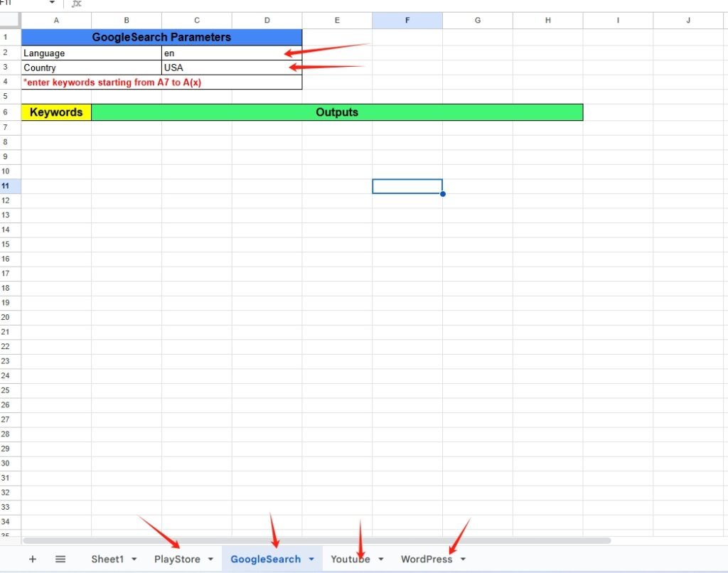
Task: Select row 6 header
Action: (10, 112)
